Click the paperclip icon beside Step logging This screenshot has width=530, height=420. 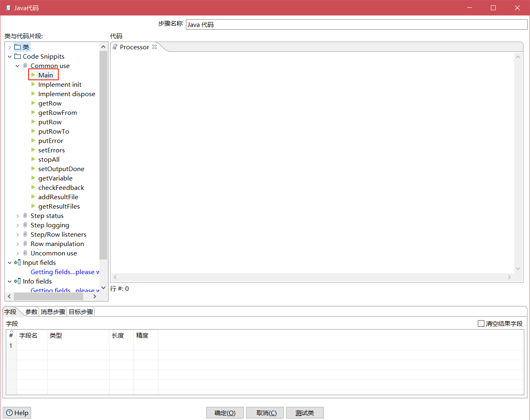point(25,225)
